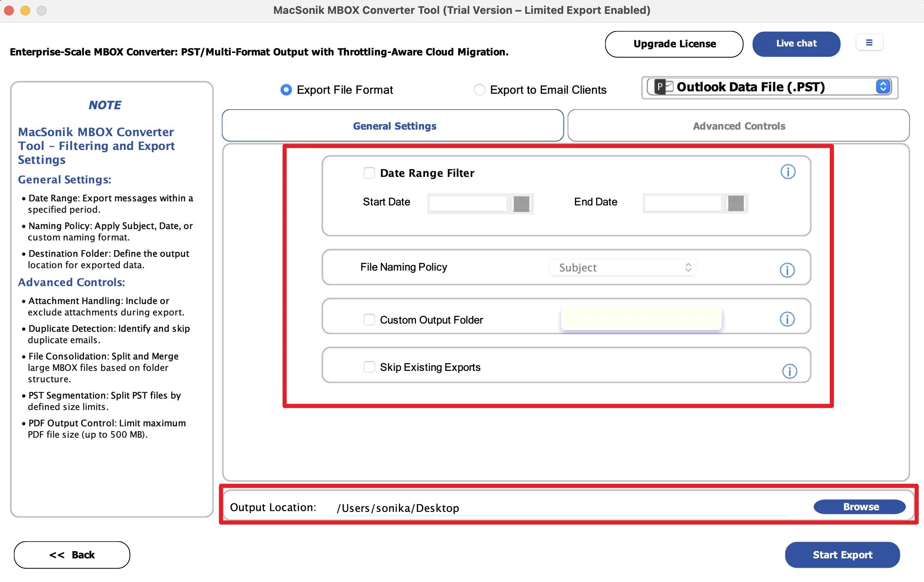Click the 'Advanced Controls:' heading in the note panel

[71, 282]
